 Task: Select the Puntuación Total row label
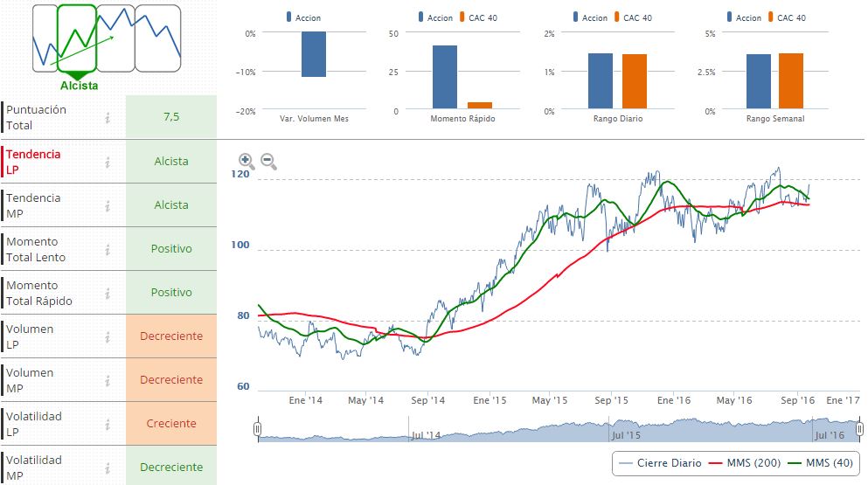36,117
